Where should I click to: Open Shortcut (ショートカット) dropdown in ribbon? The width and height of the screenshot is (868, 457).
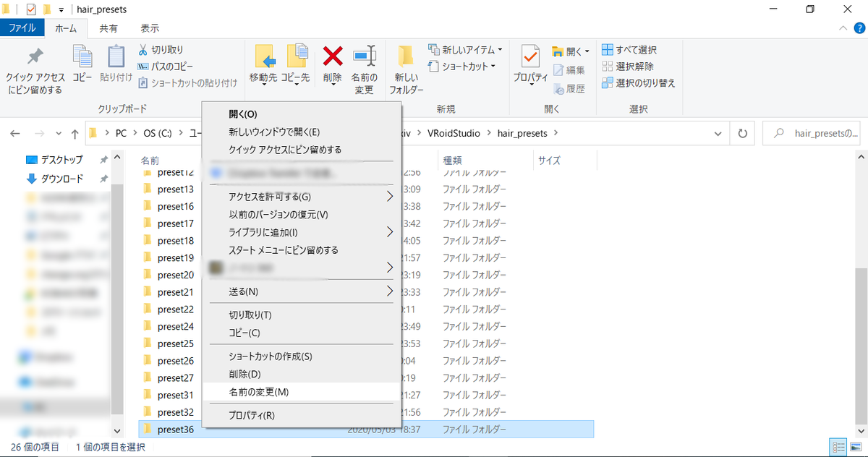[461, 67]
